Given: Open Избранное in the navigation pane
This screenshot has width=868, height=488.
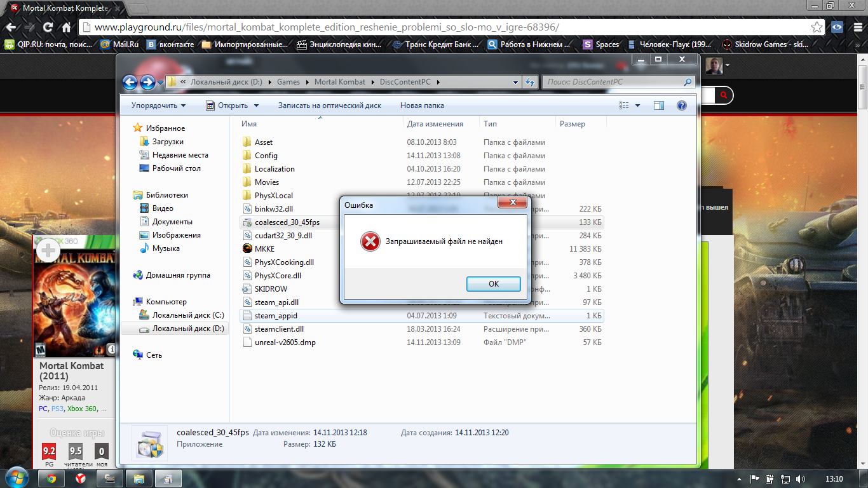Looking at the screenshot, I should coord(165,128).
